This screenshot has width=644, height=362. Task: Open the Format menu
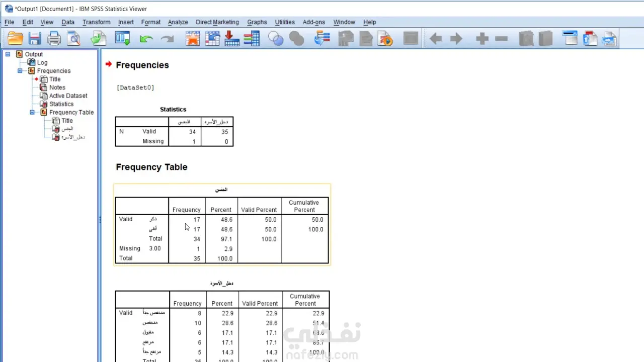(x=150, y=22)
